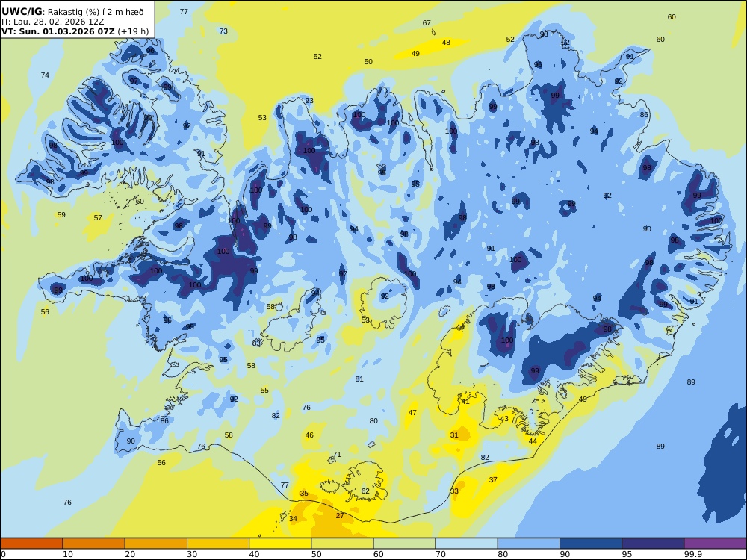Click the map humidity value '48'
The height and width of the screenshot is (560, 747).
tap(446, 43)
